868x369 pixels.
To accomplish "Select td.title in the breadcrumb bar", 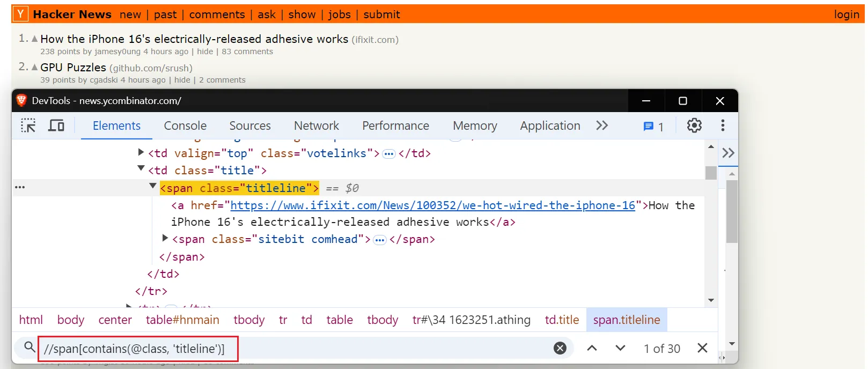I will pos(562,320).
